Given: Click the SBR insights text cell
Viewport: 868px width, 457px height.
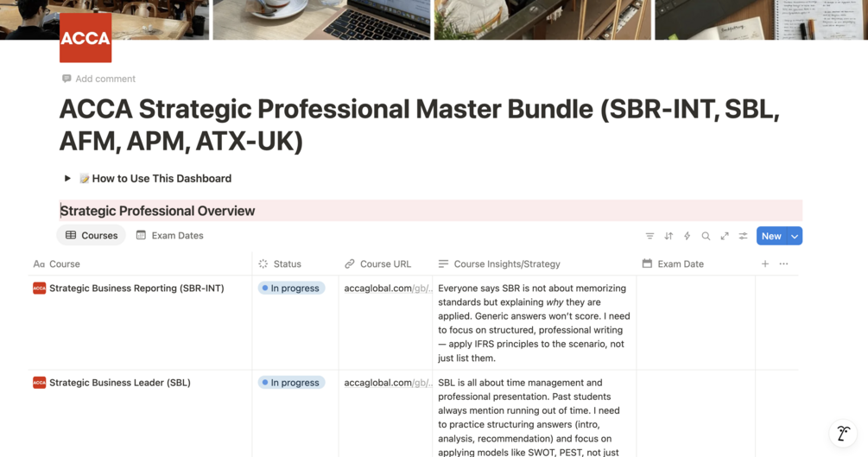Looking at the screenshot, I should [535, 323].
